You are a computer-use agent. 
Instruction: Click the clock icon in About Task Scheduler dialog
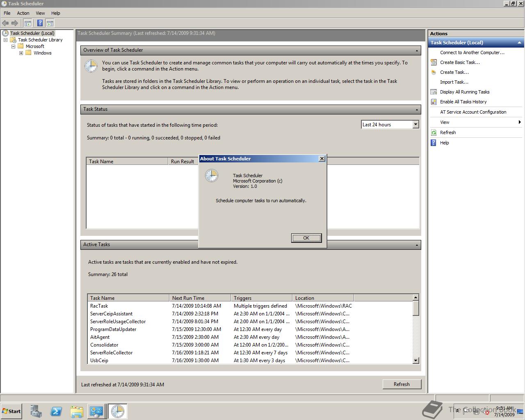tap(212, 176)
